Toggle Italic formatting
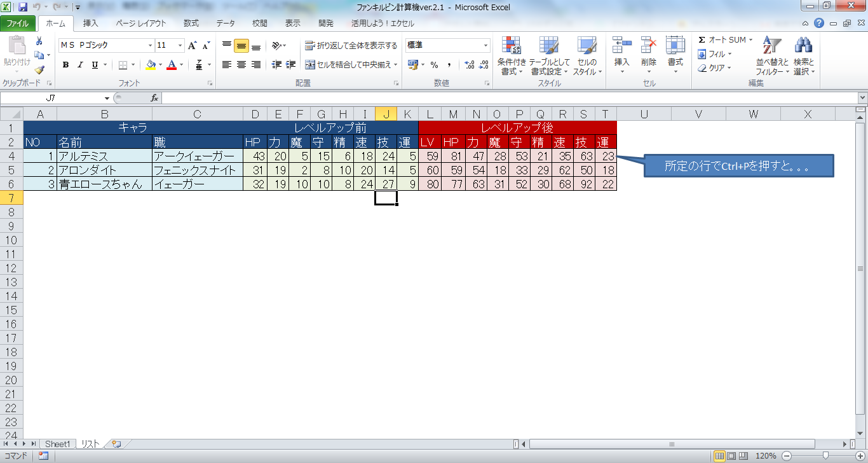This screenshot has width=868, height=463. [80, 65]
